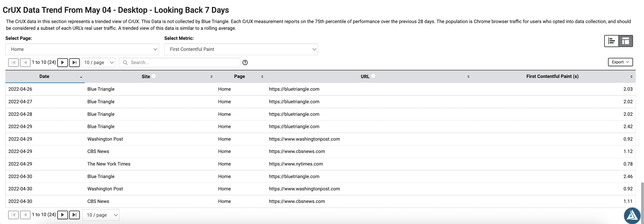Screen dimensions: 644x224
Task: Click the https://www.nytimes.com URL cell
Action: (x=296, y=164)
